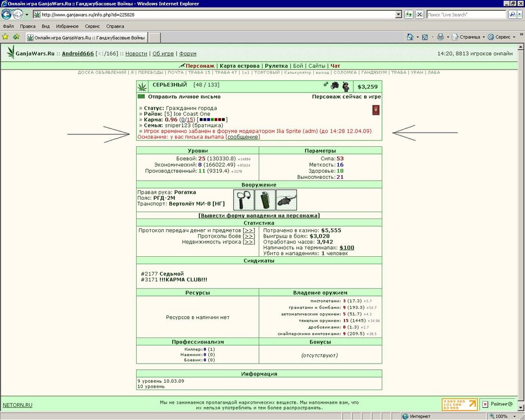
Task: Open the Файл menu
Action: tap(8, 26)
